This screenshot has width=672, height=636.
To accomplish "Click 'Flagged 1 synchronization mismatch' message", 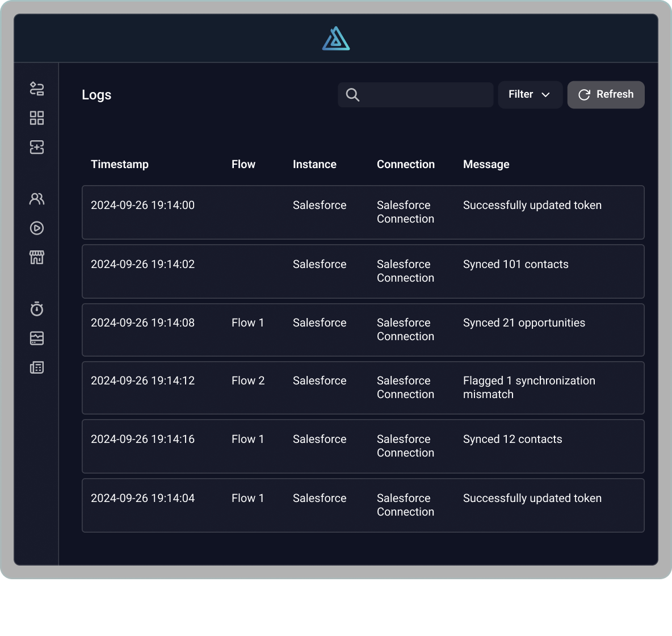I will coord(529,387).
